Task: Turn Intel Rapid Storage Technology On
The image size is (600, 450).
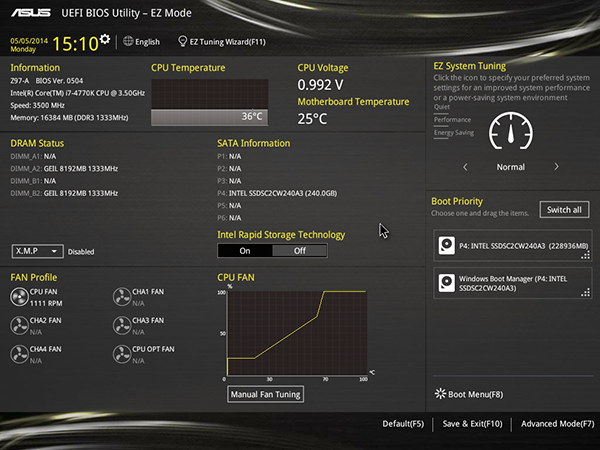Action: (x=245, y=251)
